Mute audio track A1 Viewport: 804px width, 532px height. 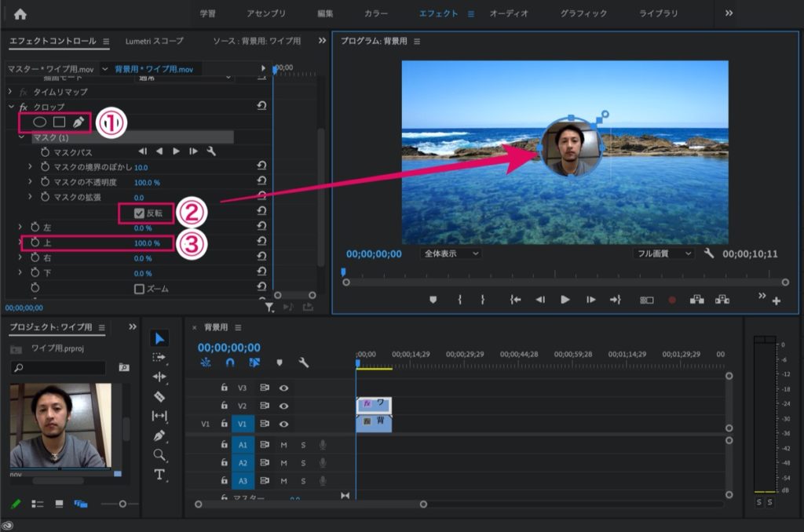pyautogui.click(x=283, y=445)
